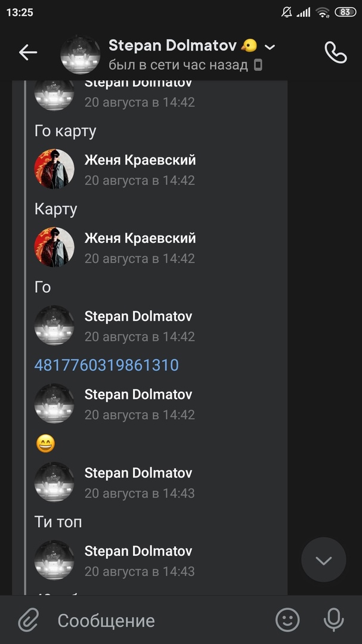Viewport: 362px width, 644px height.
Task: Start a voice call with Stepan Dolmatov
Action: pos(336,52)
